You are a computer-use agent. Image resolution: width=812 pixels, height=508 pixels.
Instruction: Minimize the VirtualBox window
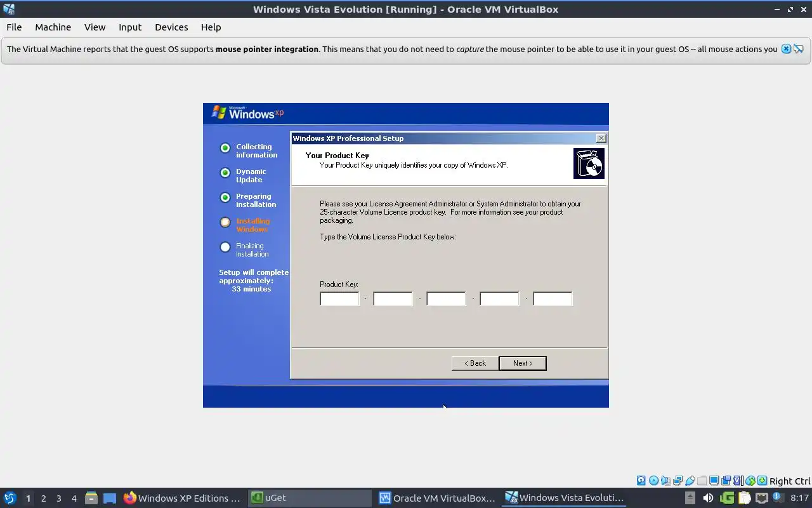coord(777,9)
